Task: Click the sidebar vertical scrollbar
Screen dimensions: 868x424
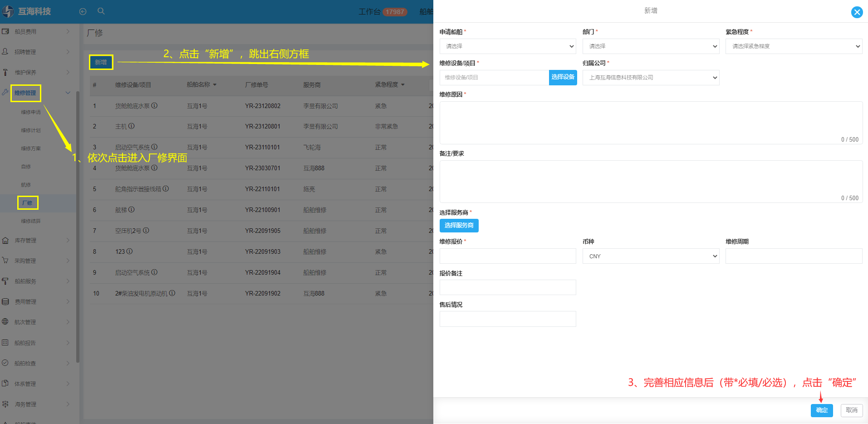Action: click(x=78, y=227)
